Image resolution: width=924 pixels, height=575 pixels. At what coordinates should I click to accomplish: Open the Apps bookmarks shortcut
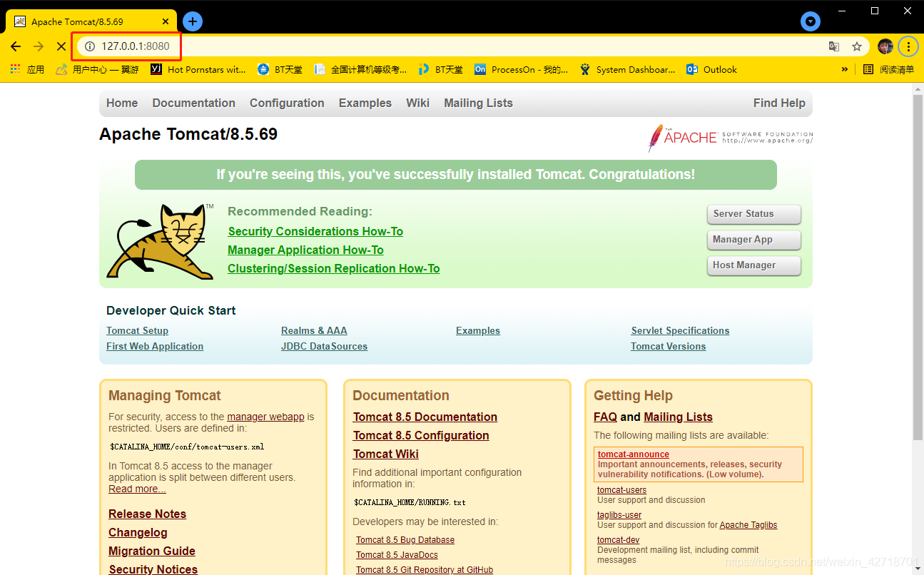click(27, 69)
